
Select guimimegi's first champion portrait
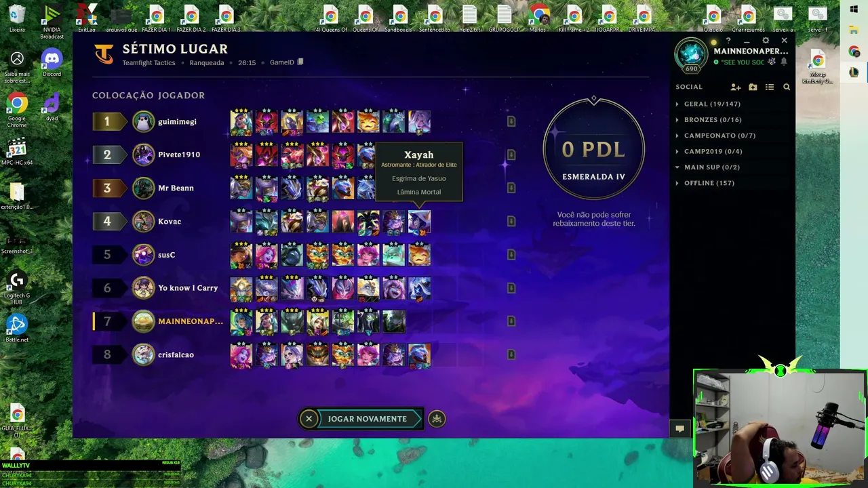(x=241, y=122)
